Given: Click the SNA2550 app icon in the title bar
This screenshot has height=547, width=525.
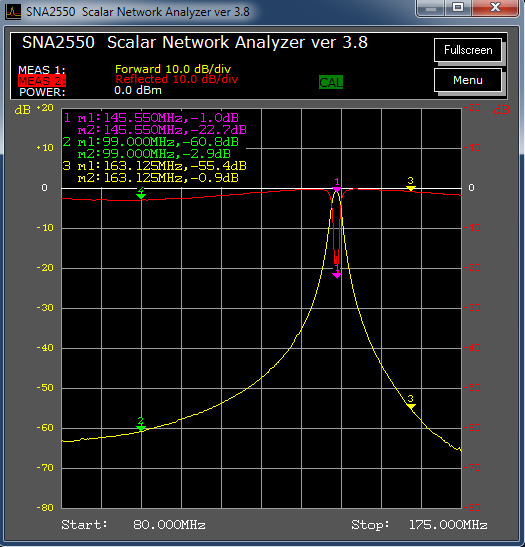Looking at the screenshot, I should tap(13, 12).
